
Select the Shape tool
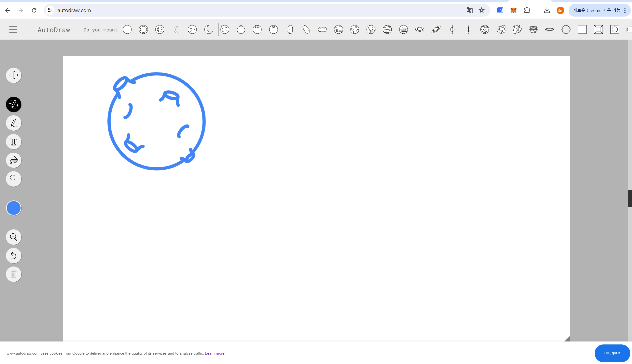tap(14, 179)
